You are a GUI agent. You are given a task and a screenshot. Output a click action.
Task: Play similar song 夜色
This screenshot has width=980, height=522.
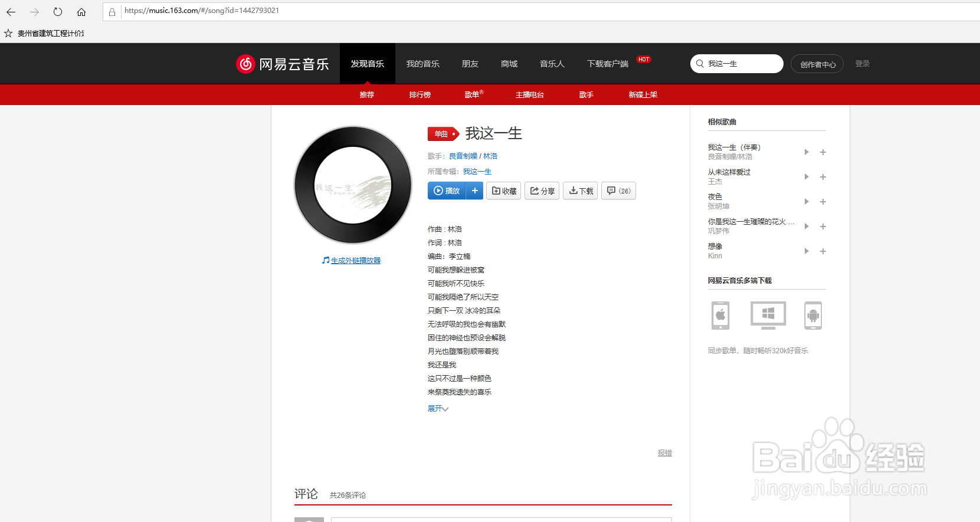(x=807, y=202)
